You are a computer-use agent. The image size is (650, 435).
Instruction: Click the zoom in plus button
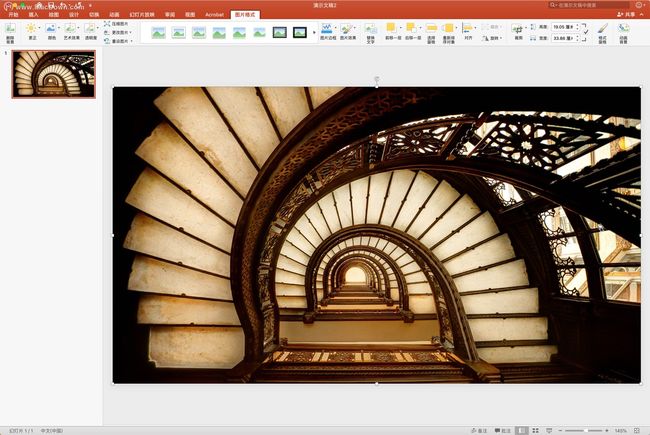pyautogui.click(x=607, y=430)
